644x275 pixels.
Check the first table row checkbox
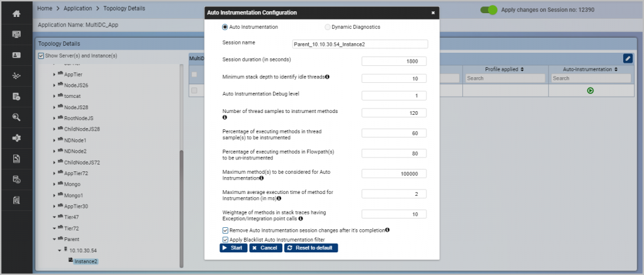[x=194, y=90]
